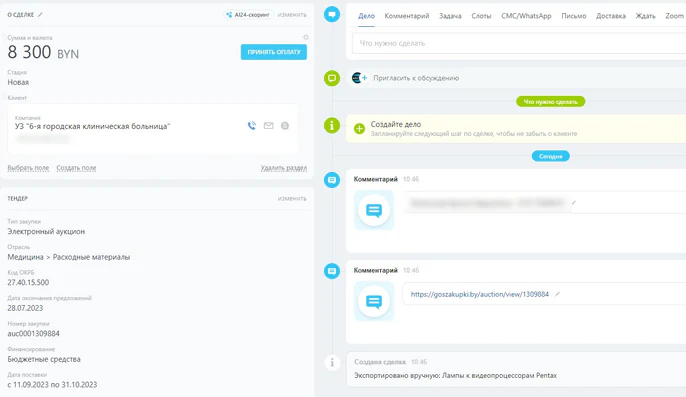
Task: Select the Доставка tab
Action: point(611,16)
